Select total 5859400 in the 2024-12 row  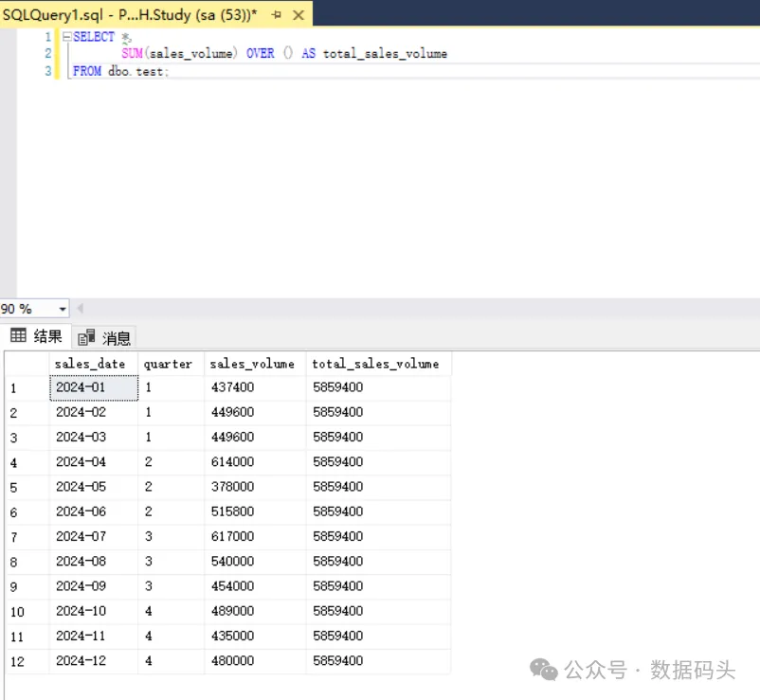378,661
